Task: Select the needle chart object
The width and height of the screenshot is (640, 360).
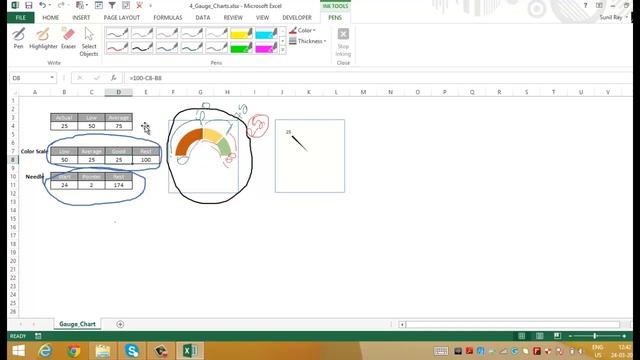Action: coord(310,156)
